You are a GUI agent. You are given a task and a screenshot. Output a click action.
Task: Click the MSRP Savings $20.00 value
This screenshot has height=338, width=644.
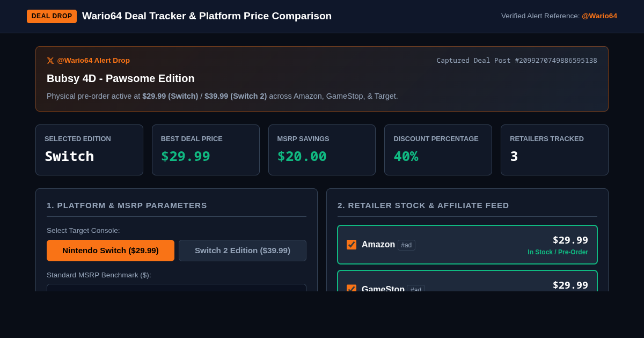click(302, 156)
